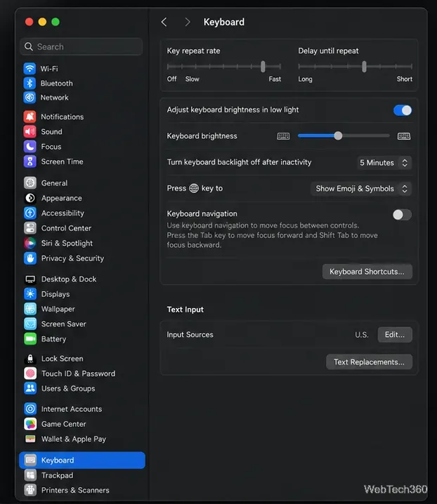Open the Battery icon
437x504 pixels.
(x=30, y=339)
